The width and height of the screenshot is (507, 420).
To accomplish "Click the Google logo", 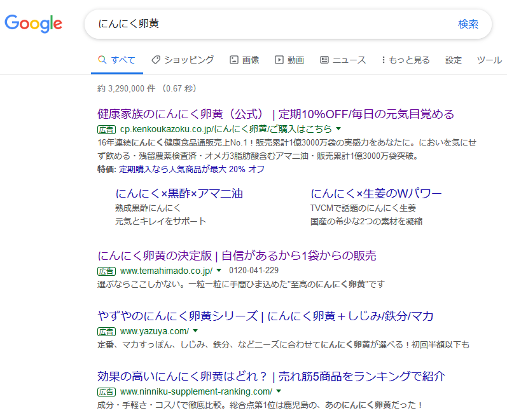I will point(33,24).
